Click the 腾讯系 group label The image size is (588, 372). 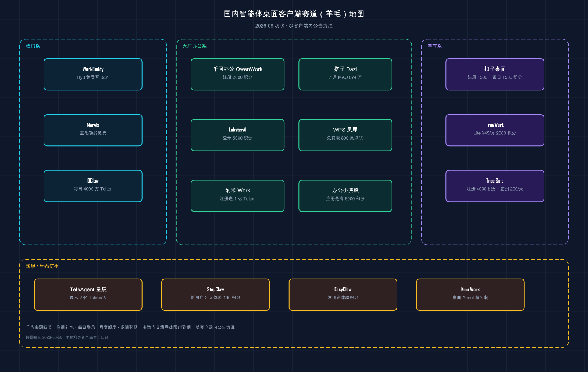tap(33, 46)
